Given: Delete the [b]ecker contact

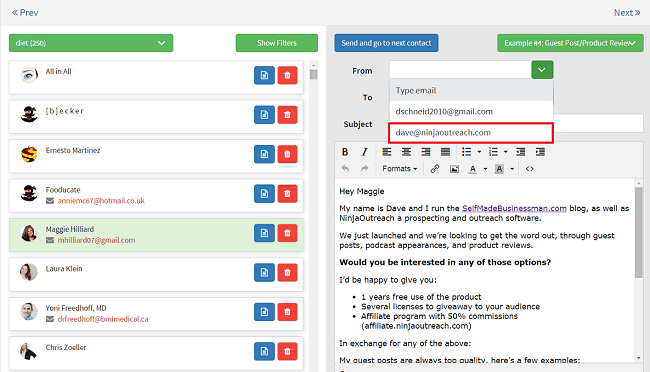Looking at the screenshot, I should 287,115.
